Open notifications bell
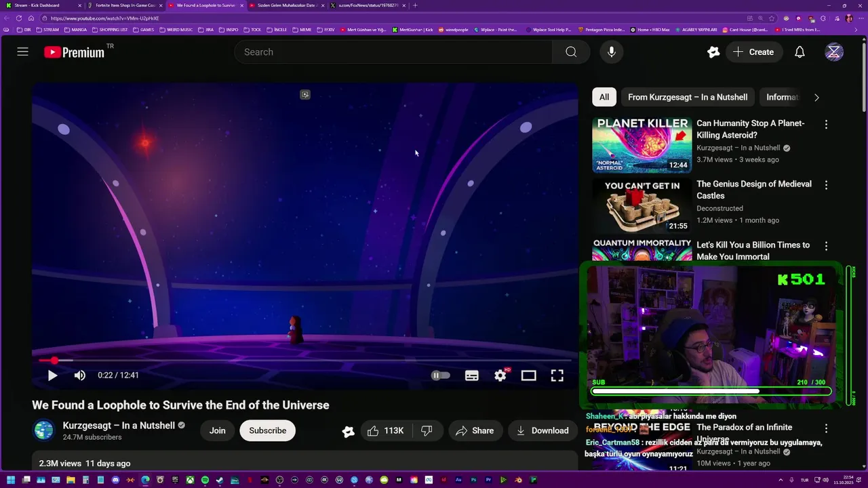 click(x=800, y=52)
